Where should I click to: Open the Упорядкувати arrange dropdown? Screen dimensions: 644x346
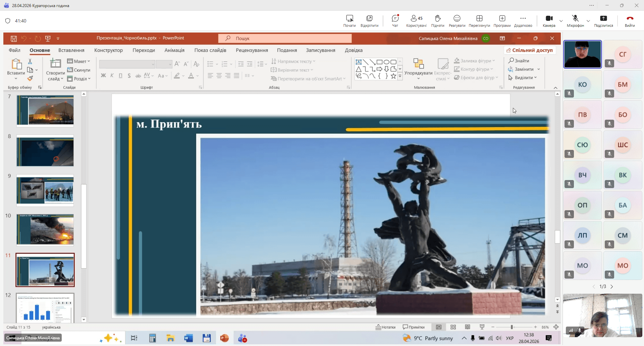418,70
